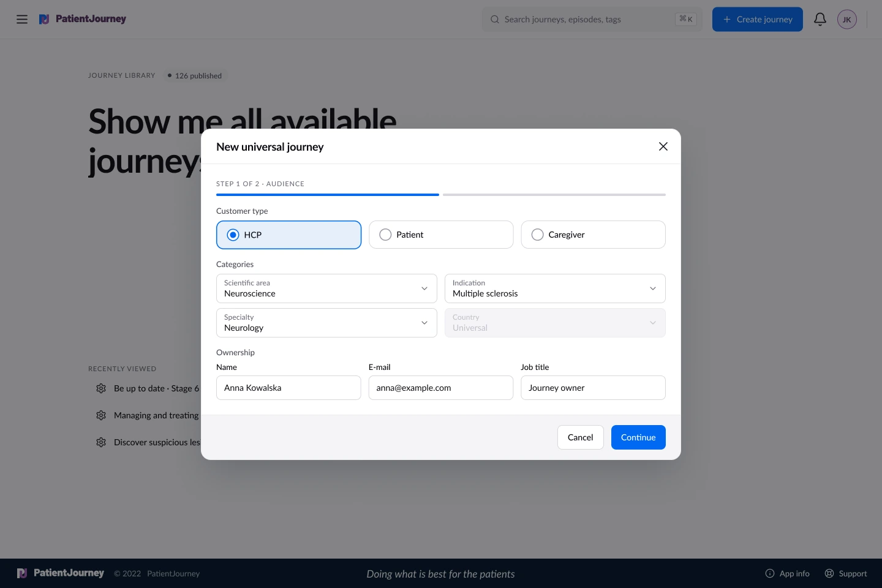Click the step 1 progress bar segment
Viewport: 882px width, 588px height.
coord(328,195)
